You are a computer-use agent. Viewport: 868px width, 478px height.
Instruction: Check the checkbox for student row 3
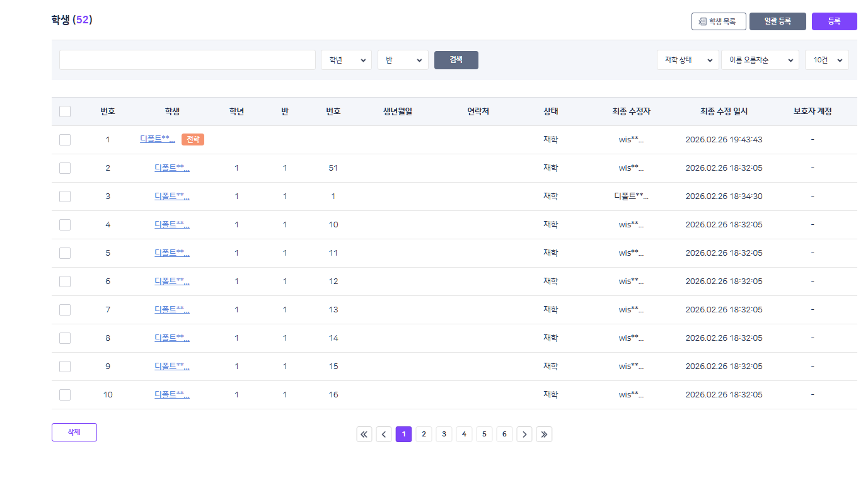[x=65, y=196]
